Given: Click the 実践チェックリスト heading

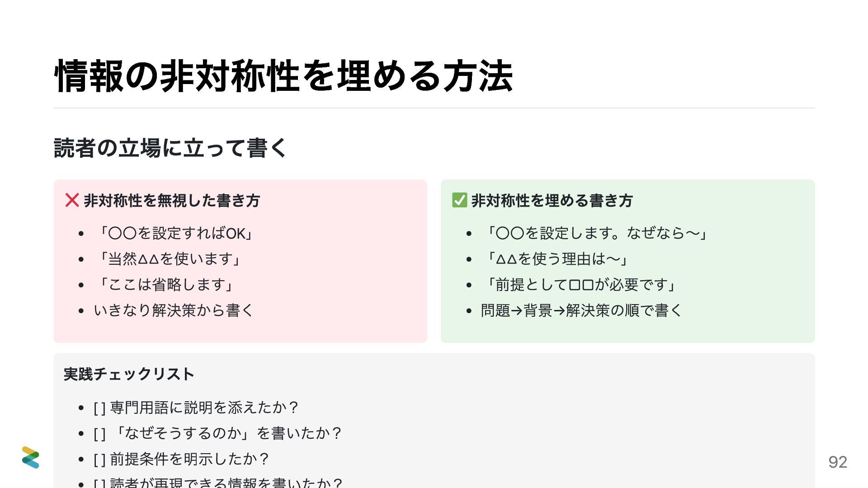Looking at the screenshot, I should [x=129, y=374].
